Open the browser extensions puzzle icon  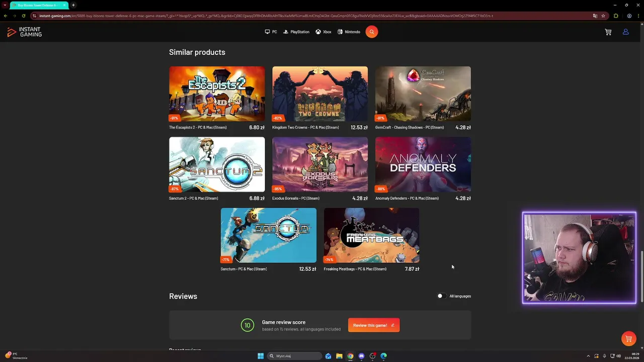616,16
